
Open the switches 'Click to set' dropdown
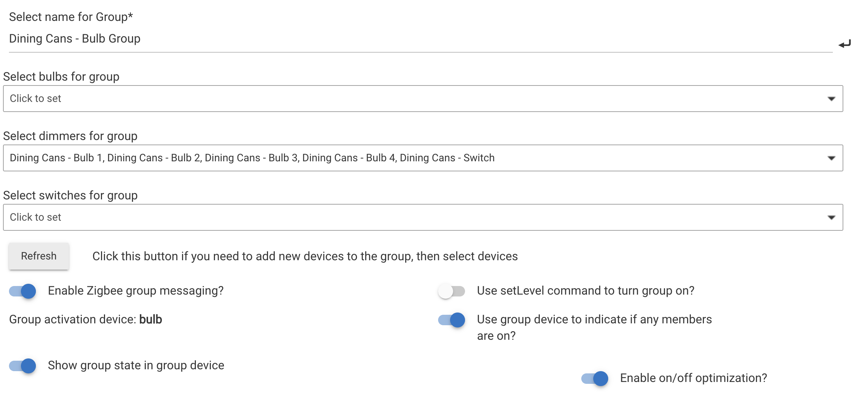click(x=411, y=217)
